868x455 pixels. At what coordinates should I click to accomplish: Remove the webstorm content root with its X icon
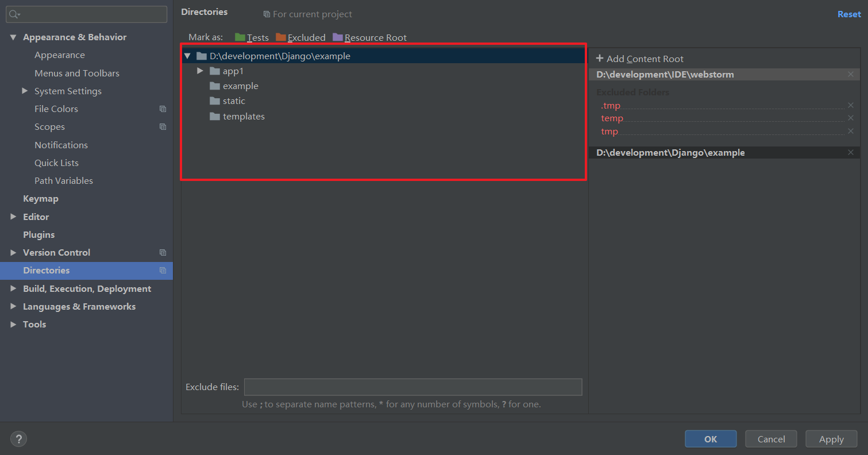851,74
